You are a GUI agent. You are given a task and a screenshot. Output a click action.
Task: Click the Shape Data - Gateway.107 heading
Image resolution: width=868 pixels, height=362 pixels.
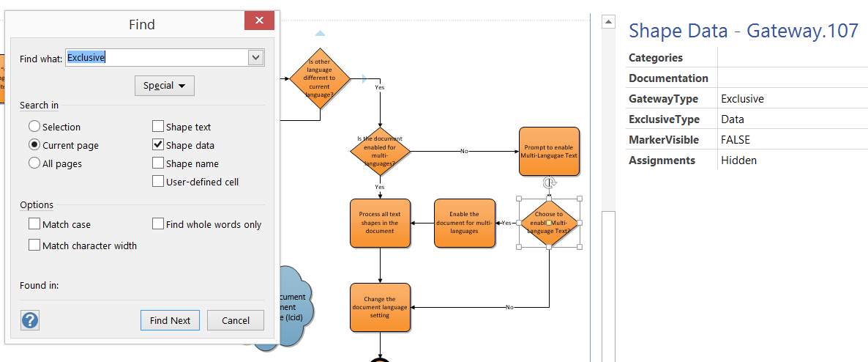point(744,30)
